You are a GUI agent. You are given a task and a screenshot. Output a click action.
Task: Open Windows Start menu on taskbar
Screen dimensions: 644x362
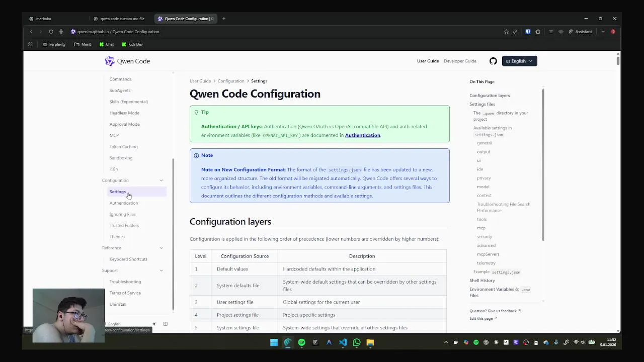[x=274, y=342]
